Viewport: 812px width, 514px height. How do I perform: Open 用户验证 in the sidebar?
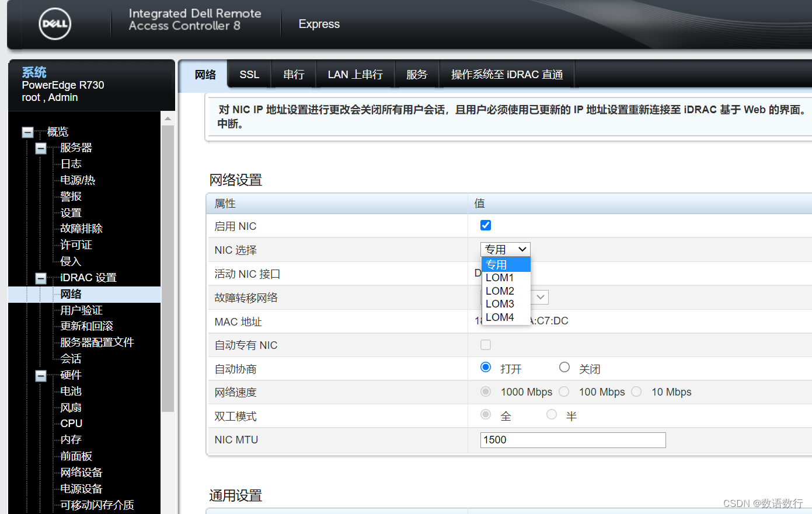tap(81, 310)
